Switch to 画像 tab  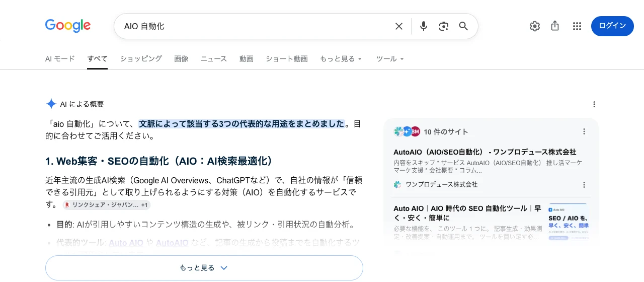point(181,59)
